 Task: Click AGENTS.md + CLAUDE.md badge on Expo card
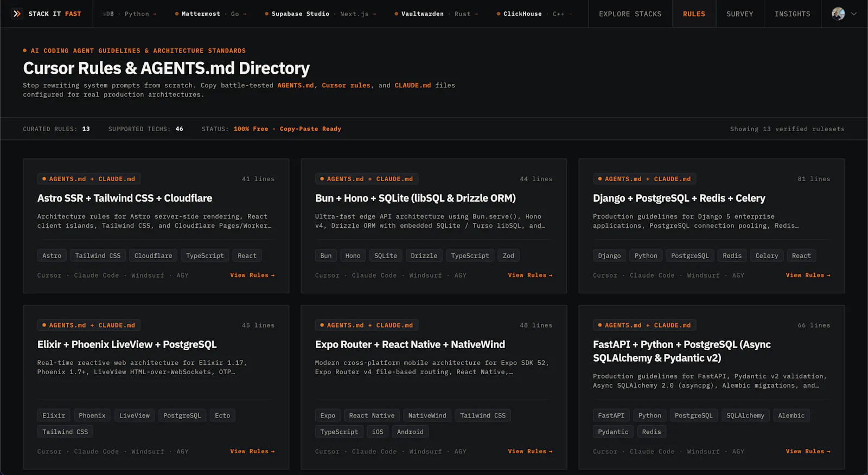tap(367, 325)
